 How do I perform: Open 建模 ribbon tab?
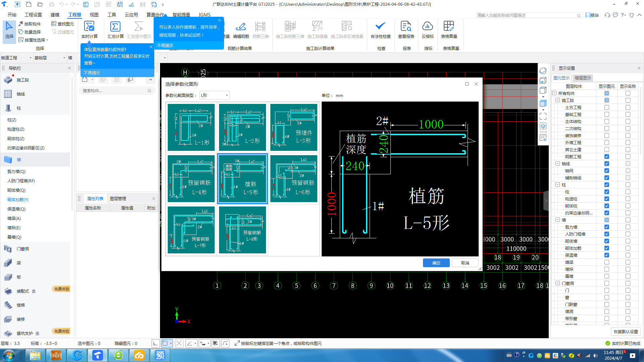tap(55, 15)
